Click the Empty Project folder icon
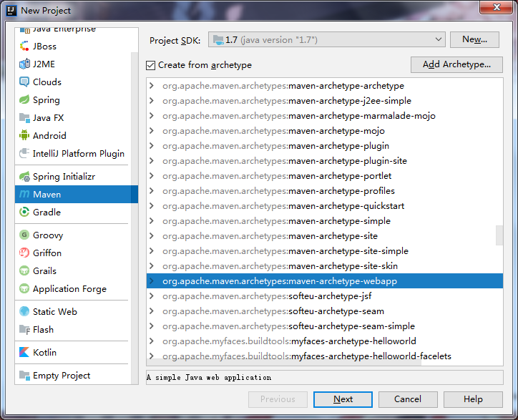 24,376
